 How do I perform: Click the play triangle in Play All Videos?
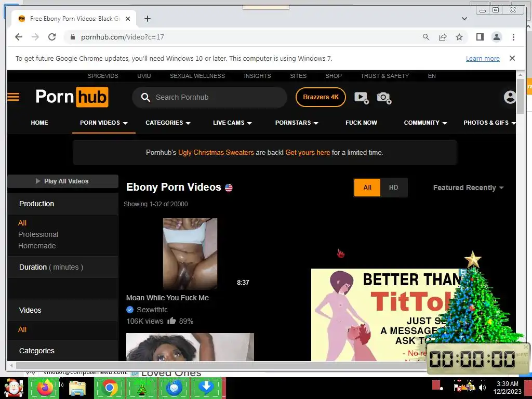[38, 181]
